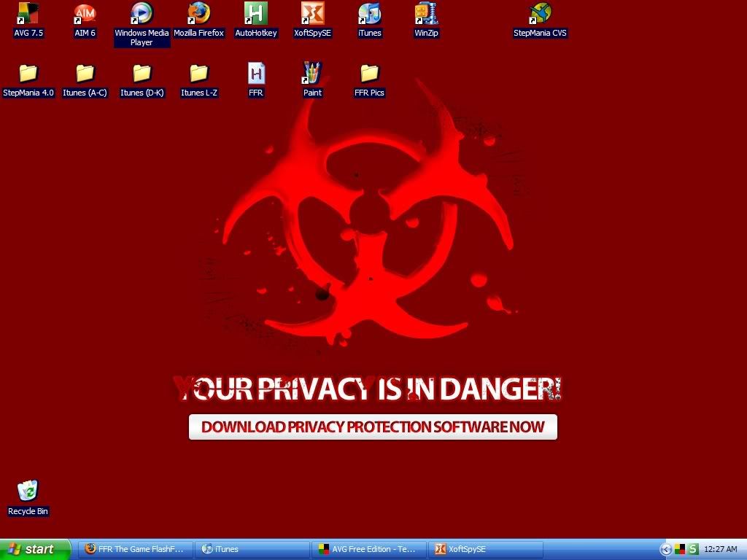This screenshot has height=560, width=747.
Task: Open the AVG 7.5 desktop shortcut
Action: click(x=28, y=15)
